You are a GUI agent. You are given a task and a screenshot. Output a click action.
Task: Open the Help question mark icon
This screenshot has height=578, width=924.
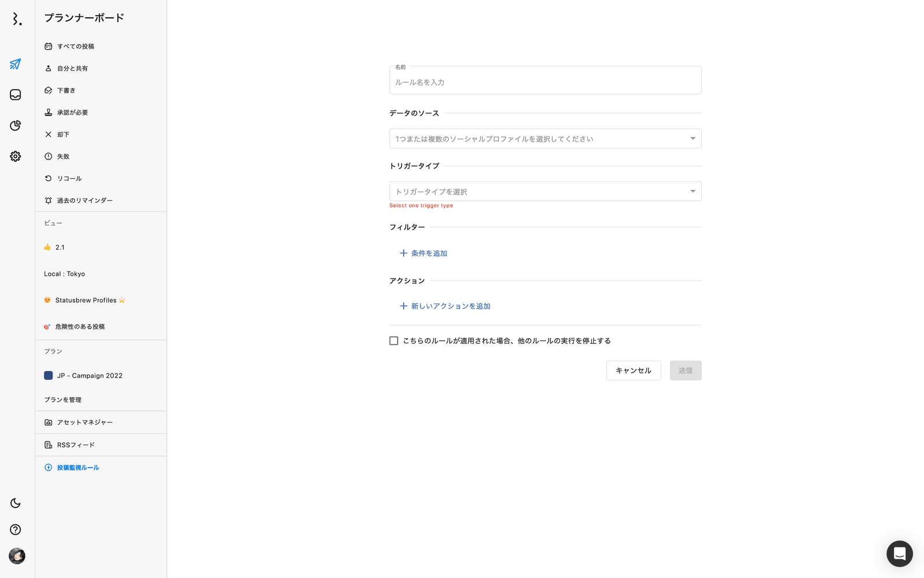16,529
